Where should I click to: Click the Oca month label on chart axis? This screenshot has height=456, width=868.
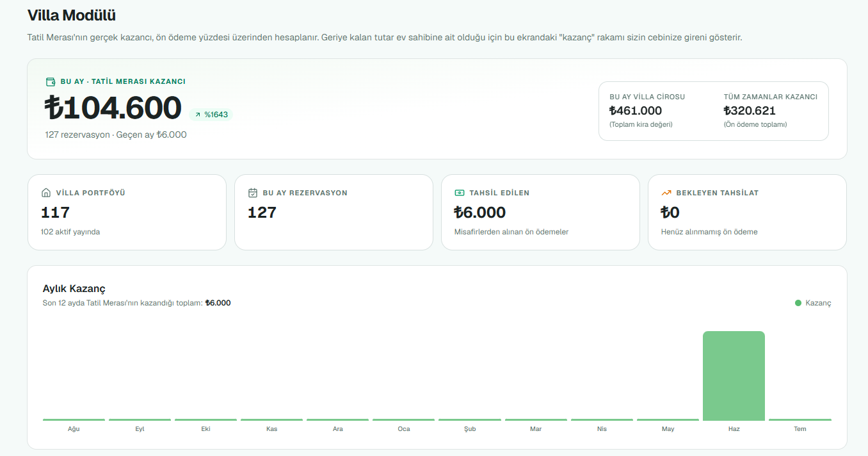pos(404,429)
